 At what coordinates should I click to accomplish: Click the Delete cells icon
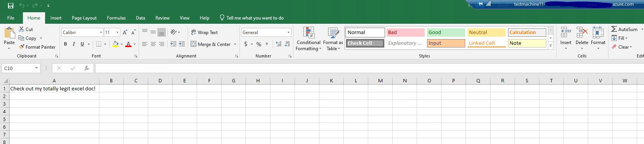pos(582,33)
